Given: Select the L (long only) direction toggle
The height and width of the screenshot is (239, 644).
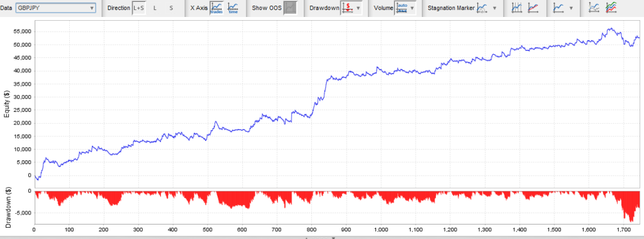Looking at the screenshot, I should [155, 8].
